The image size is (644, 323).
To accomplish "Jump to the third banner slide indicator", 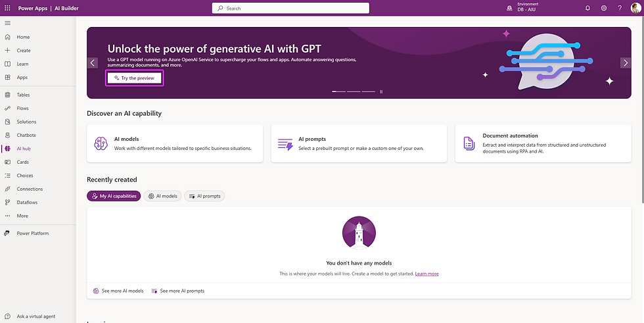I will (x=369, y=91).
